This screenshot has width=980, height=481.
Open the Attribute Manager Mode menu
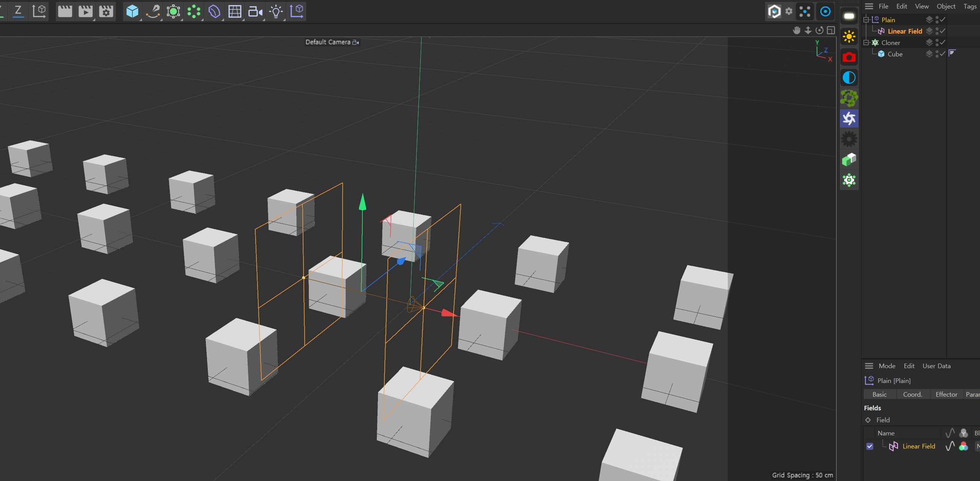tap(887, 366)
